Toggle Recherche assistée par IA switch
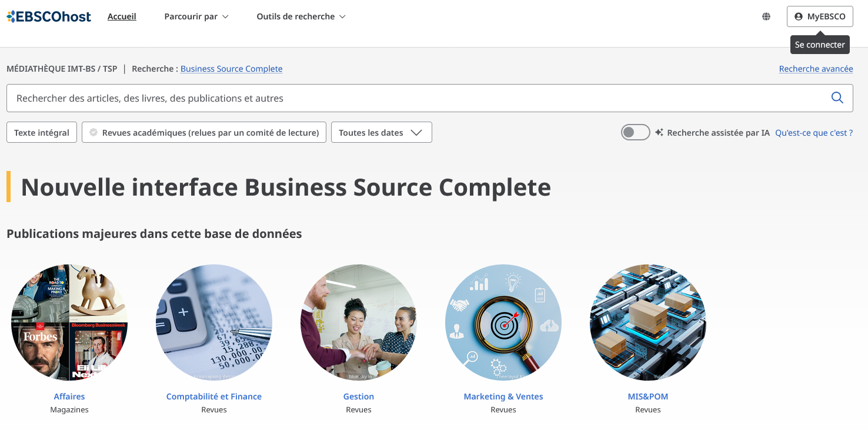The height and width of the screenshot is (430, 868). (635, 132)
